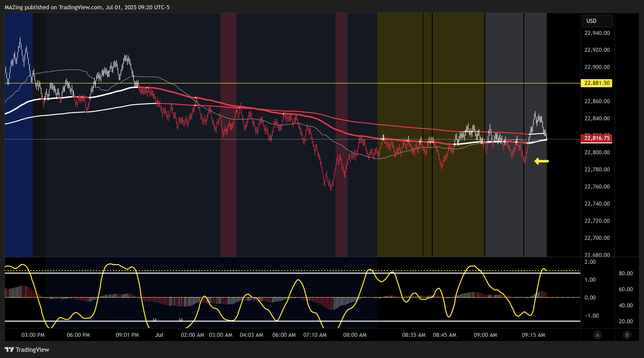Click the 09:15 AM time axis label
This screenshot has width=644, height=358.
[533, 335]
